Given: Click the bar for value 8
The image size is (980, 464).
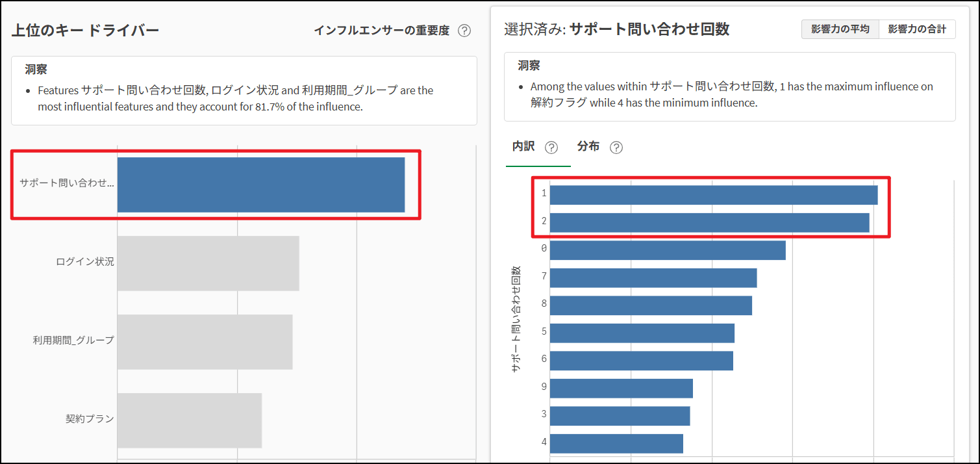Looking at the screenshot, I should pos(651,305).
